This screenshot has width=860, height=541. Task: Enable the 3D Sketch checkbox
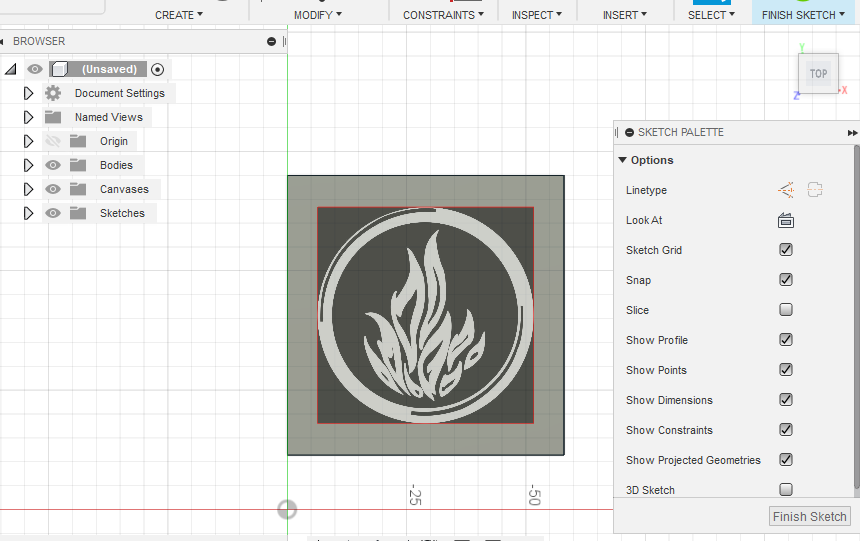pos(786,489)
